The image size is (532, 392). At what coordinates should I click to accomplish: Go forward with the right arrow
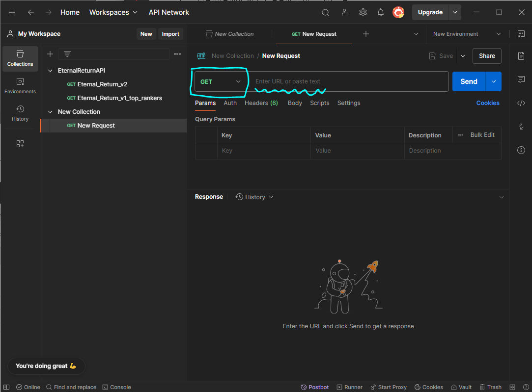pyautogui.click(x=49, y=13)
